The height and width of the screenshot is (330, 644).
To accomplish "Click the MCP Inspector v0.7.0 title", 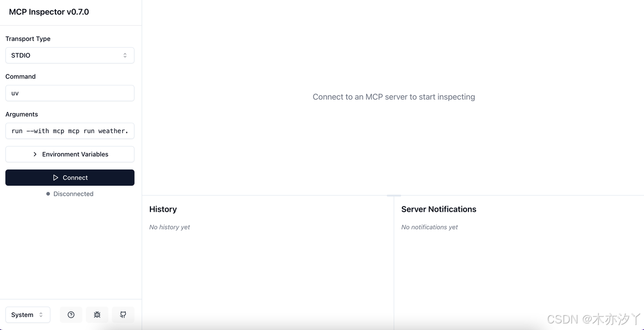I will click(49, 12).
